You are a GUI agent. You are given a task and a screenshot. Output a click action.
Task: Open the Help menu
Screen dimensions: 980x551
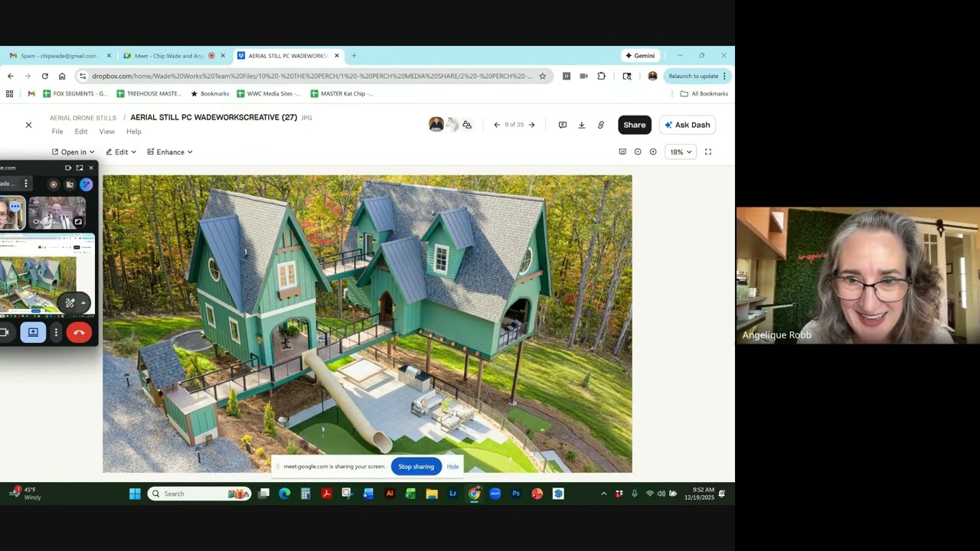134,132
